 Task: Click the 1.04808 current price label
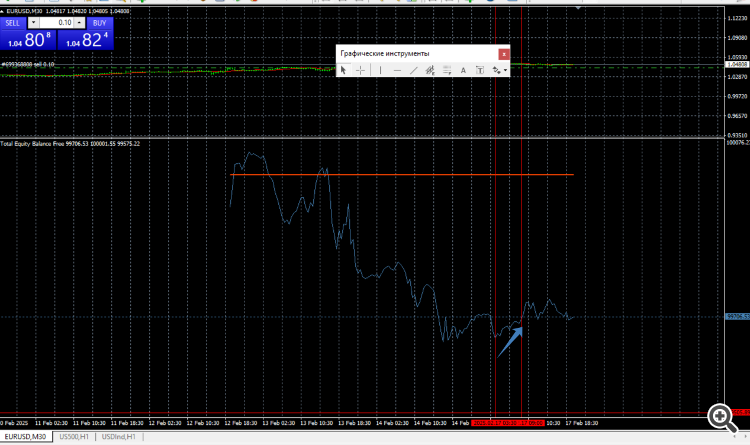click(x=737, y=64)
